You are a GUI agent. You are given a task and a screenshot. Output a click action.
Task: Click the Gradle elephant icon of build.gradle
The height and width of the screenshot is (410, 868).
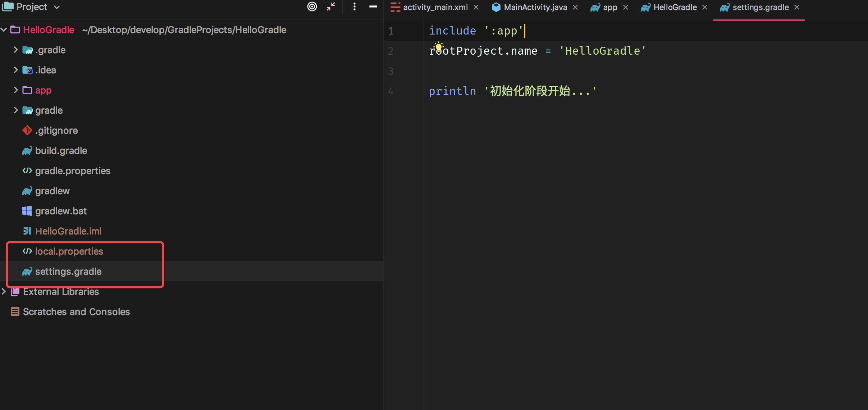click(x=27, y=151)
